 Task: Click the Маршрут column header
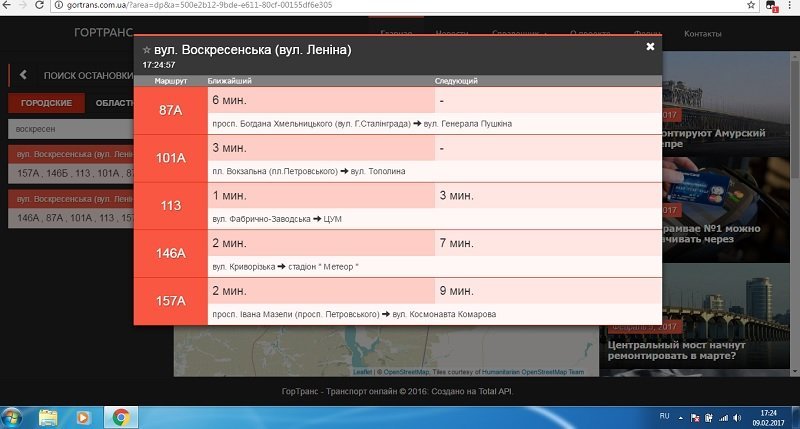(170, 81)
